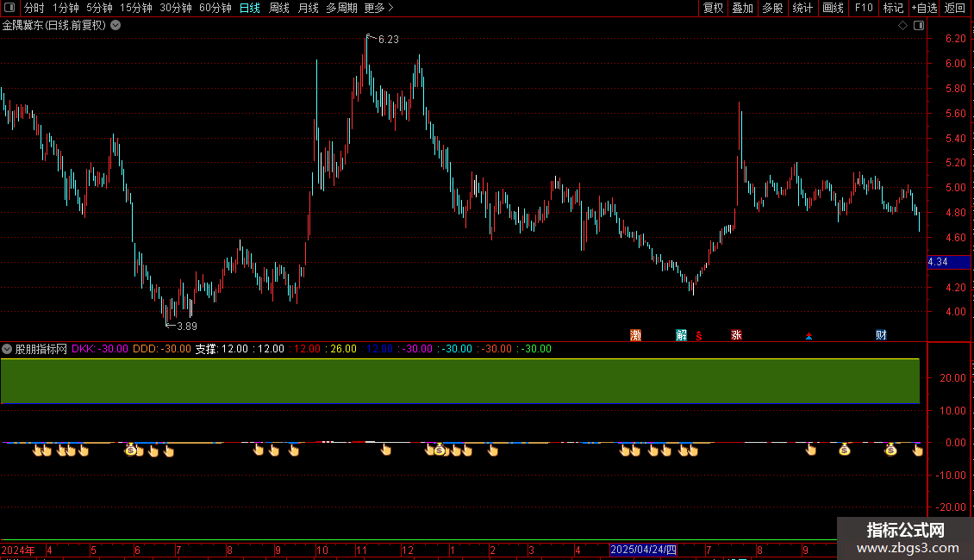Viewport: 974px width, 560px height.
Task: Open the 复权 adjustment menu
Action: pos(713,8)
